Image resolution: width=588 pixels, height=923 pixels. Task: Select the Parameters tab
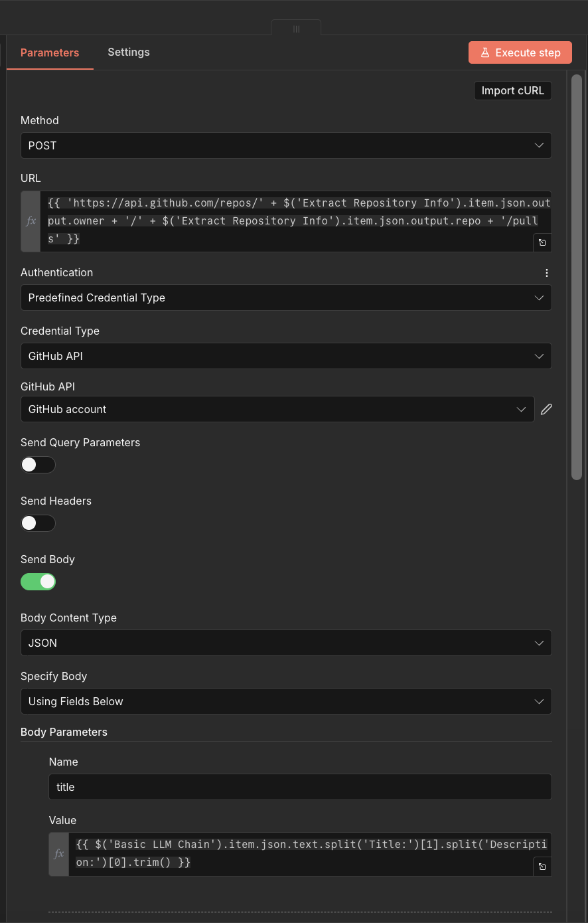click(x=49, y=52)
